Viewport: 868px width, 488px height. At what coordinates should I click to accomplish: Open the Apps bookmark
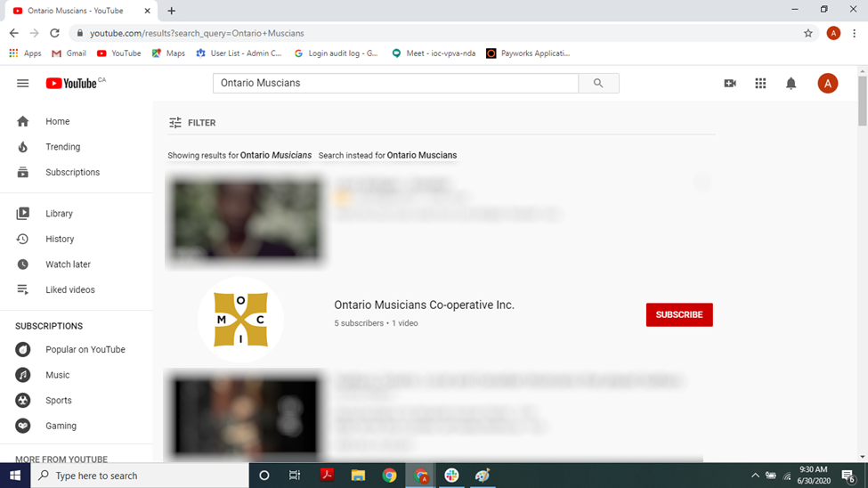26,53
